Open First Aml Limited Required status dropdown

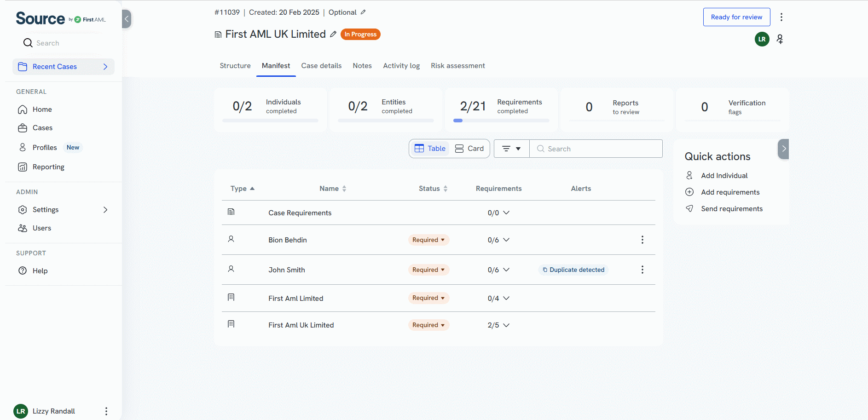click(428, 298)
